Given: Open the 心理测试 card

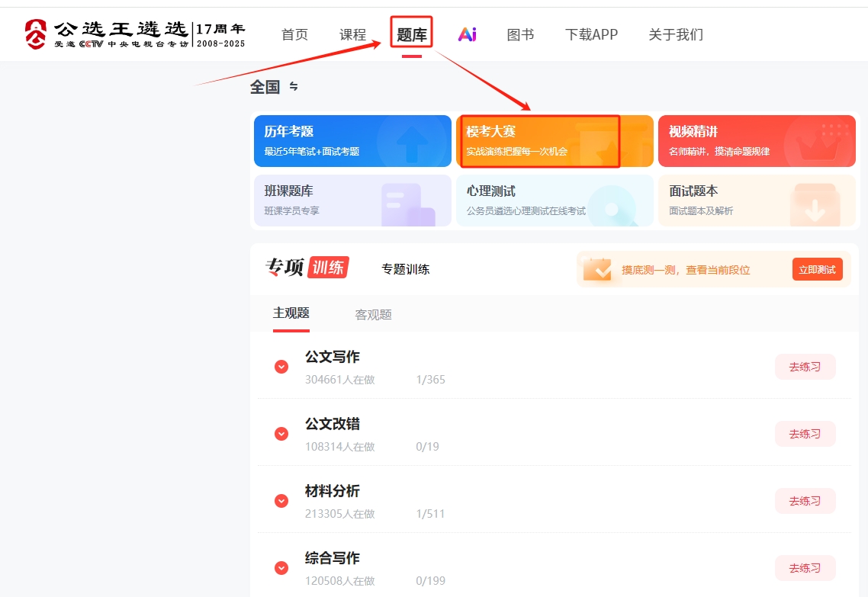Looking at the screenshot, I should coord(555,201).
